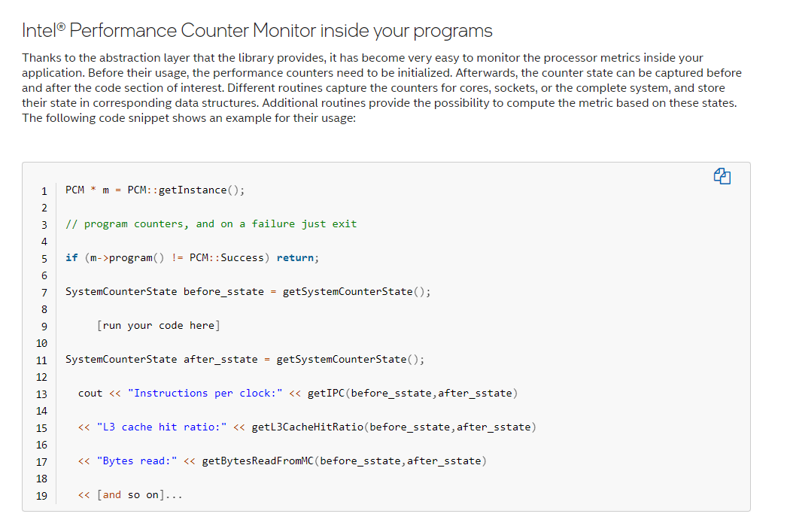Viewport: 790px width, 532px height.
Task: Click the call "getL3CacheHitRatio(before_sstate,after_sstate)"
Action: [394, 427]
